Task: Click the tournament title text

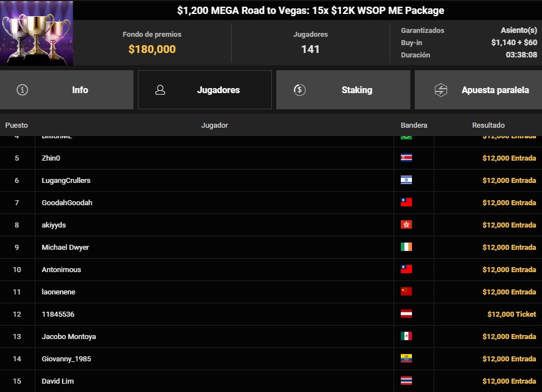Action: pos(310,11)
